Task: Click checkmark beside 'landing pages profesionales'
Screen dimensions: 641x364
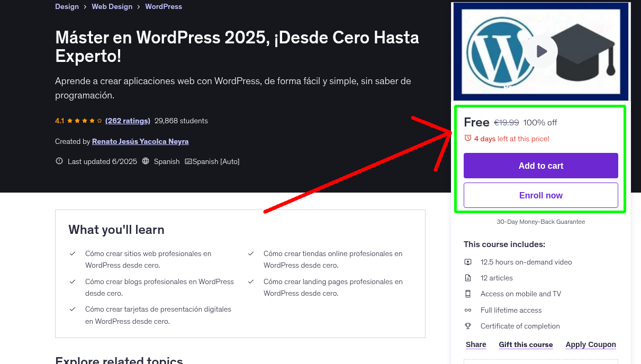Action: click(251, 282)
